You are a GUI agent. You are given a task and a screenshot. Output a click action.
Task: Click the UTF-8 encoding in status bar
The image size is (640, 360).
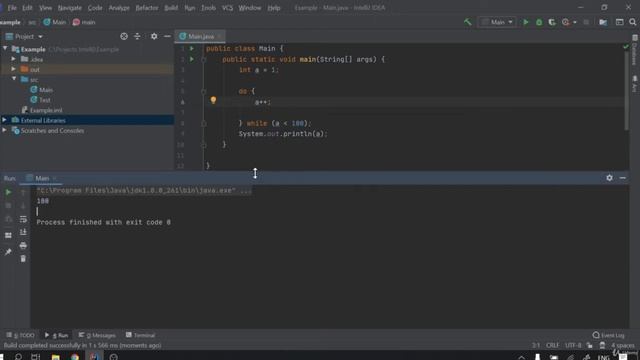[573, 345]
